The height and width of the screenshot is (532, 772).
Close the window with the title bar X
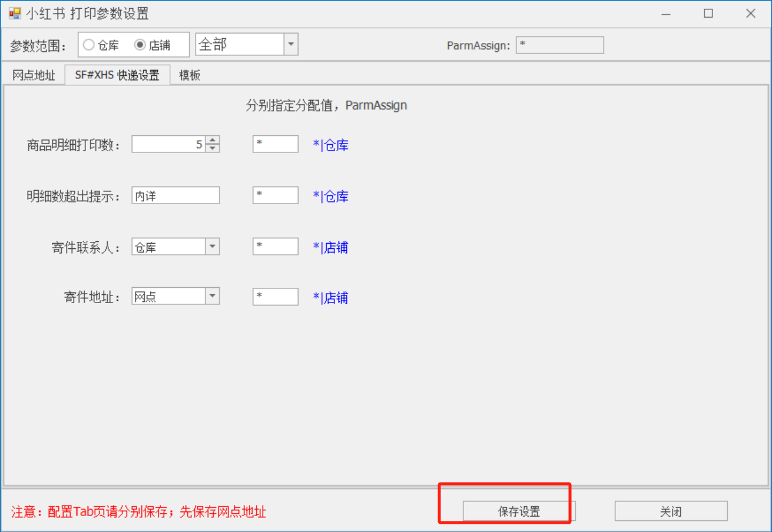[x=751, y=14]
